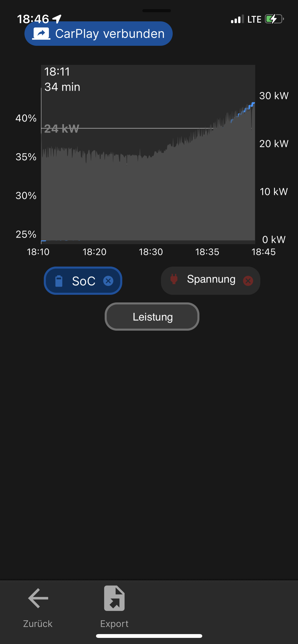Tap the location arrow in status bar
Screen dimensions: 298x644
(57, 19)
